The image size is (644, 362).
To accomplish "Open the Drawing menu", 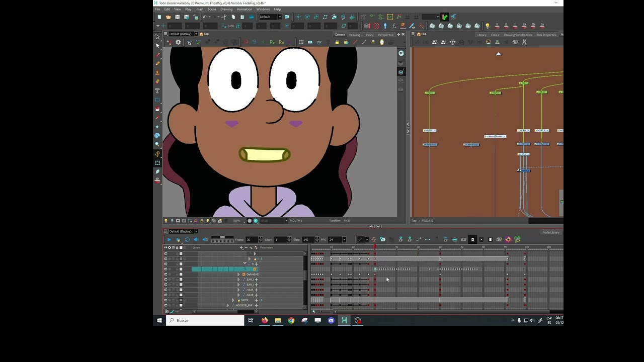I will click(x=226, y=9).
